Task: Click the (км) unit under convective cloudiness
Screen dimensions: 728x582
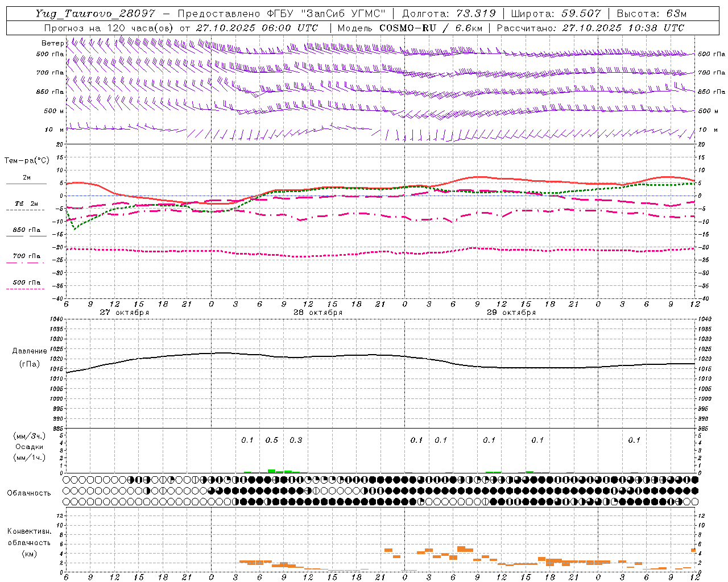Action: pyautogui.click(x=29, y=554)
